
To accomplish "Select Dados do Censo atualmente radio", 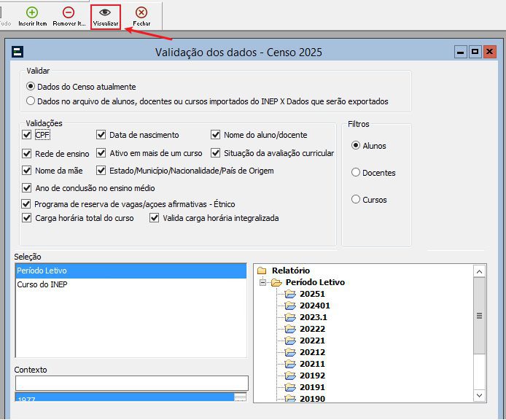I will tap(31, 87).
